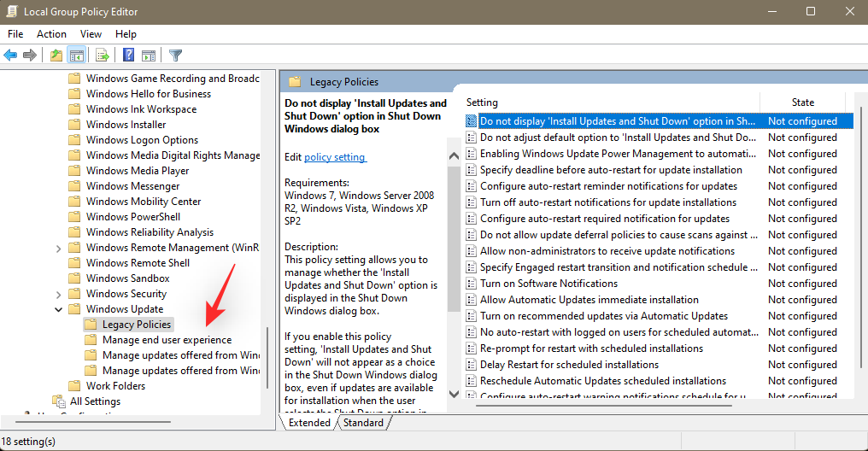Open the File menu
Viewport: 868px width, 451px height.
tap(15, 34)
